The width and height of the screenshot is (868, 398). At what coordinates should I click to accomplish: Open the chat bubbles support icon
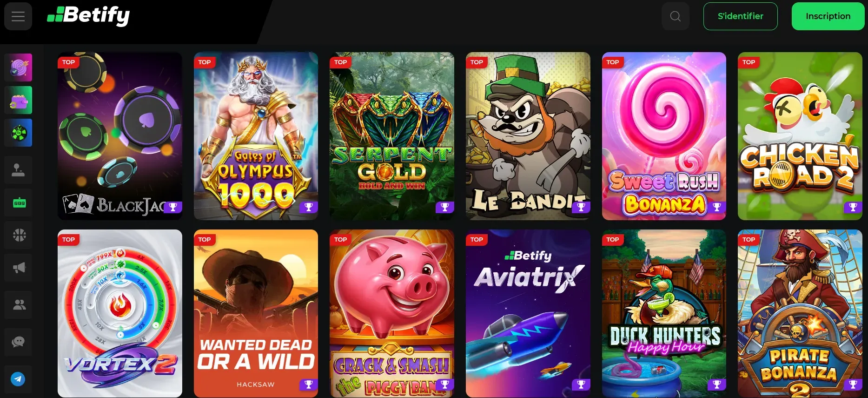coord(18,342)
